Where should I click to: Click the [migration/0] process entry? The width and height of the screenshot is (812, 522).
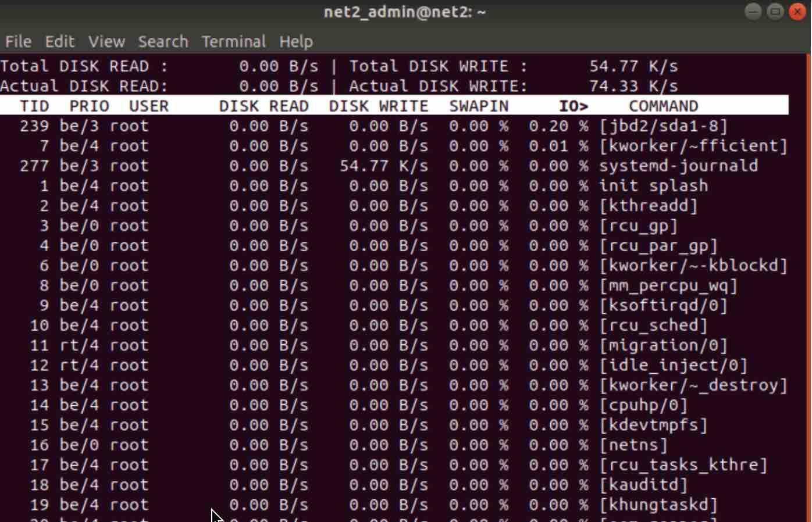(663, 346)
